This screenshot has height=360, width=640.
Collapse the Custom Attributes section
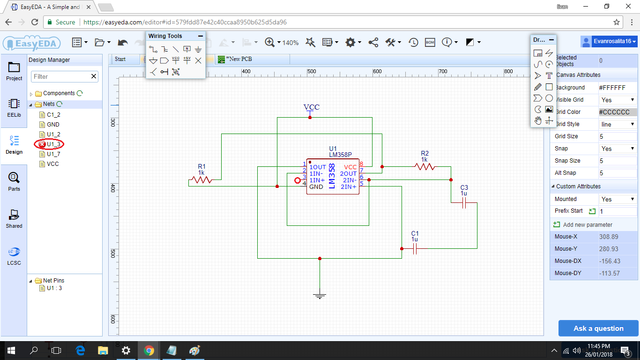coord(553,187)
